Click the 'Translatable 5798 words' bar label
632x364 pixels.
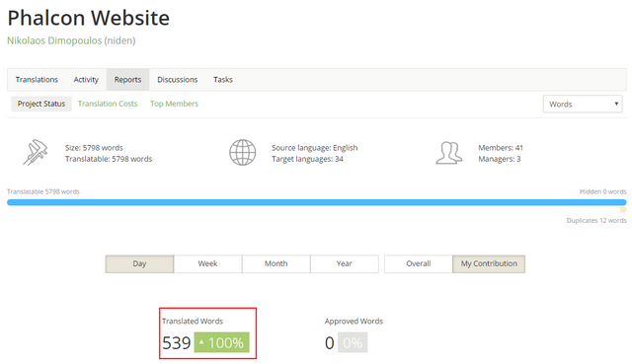tap(43, 191)
